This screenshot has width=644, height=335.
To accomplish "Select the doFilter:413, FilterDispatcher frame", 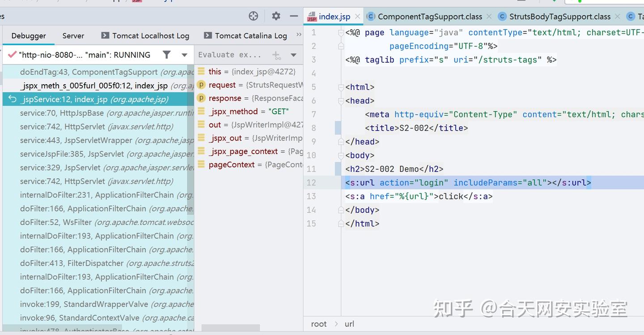I will pyautogui.click(x=98, y=263).
